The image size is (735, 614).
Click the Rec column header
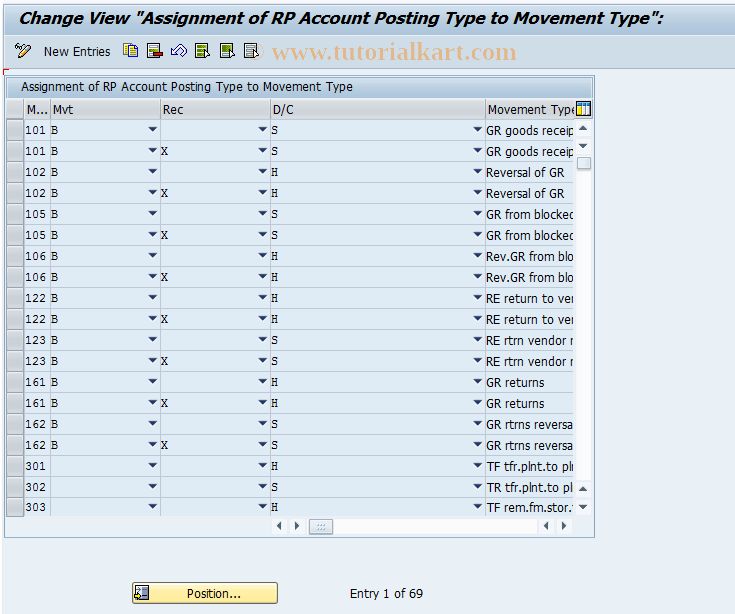tap(215, 109)
